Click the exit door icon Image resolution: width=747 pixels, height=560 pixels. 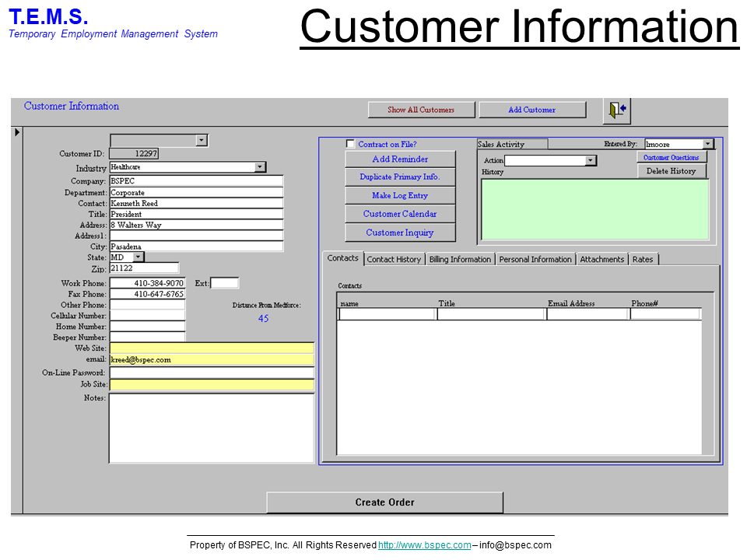click(616, 110)
